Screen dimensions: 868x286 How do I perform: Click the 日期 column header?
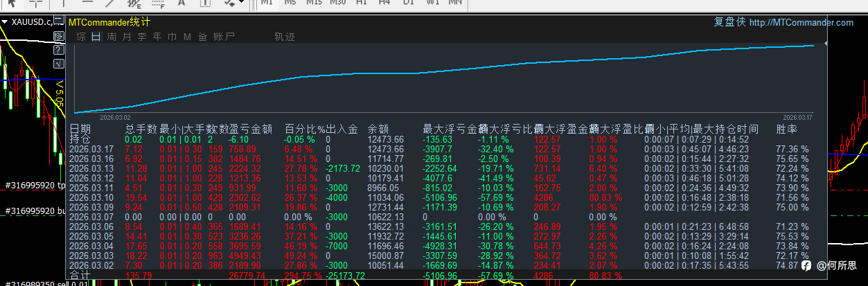click(80, 129)
